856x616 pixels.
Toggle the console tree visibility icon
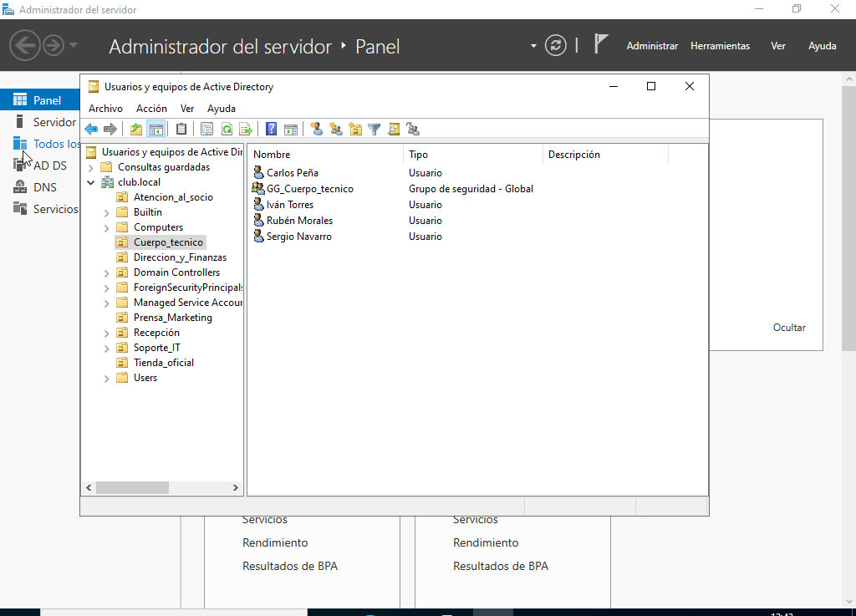tap(156, 130)
